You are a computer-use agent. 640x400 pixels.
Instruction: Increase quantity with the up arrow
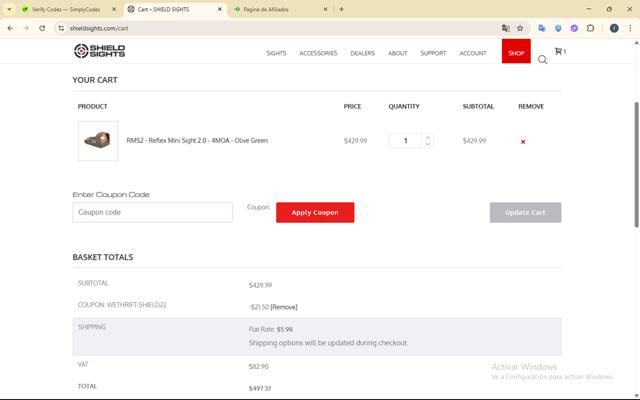427,138
